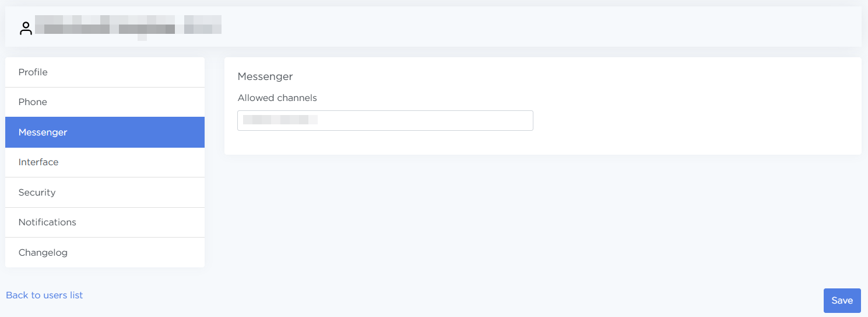Screen dimensions: 868x317
Task: Click the Allowed channels label
Action: (x=277, y=98)
